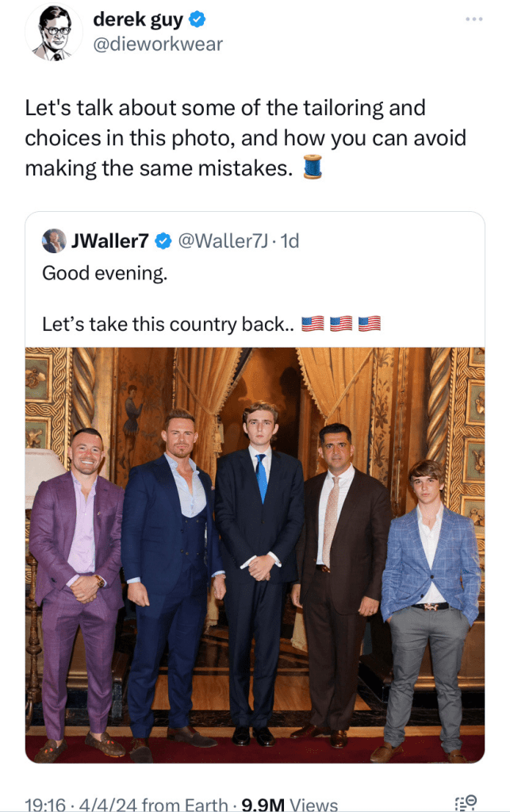Click the derek guy display name
The height and width of the screenshot is (812, 510).
(x=138, y=19)
